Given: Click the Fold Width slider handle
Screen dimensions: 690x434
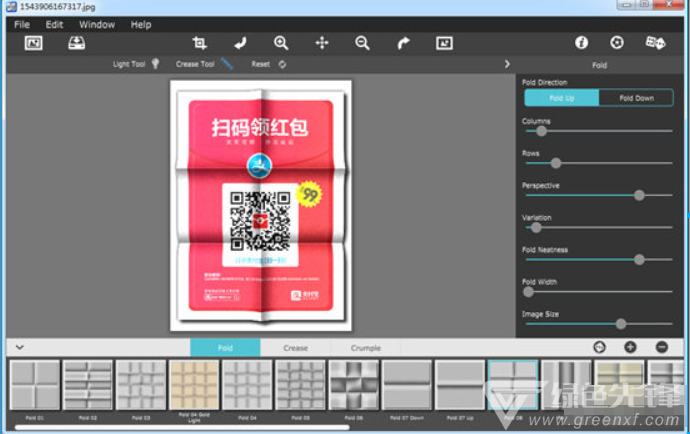Looking at the screenshot, I should [529, 292].
